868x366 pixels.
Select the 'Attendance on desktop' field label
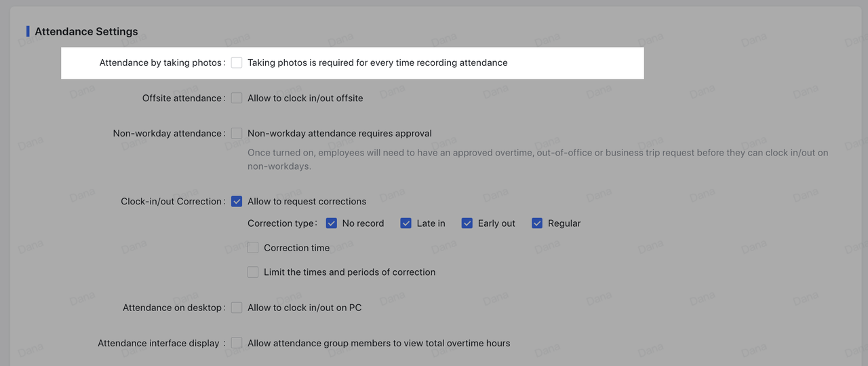[172, 308]
